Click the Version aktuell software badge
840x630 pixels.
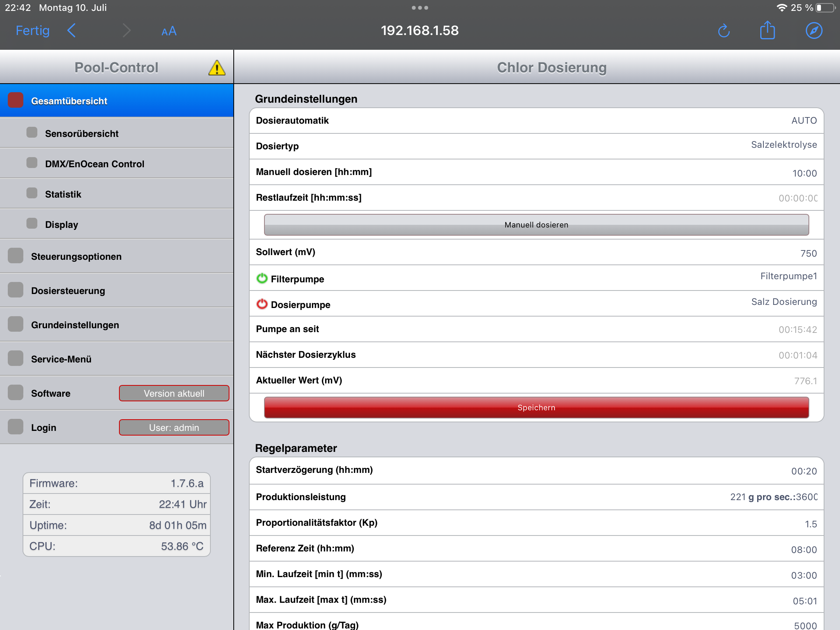(x=174, y=393)
